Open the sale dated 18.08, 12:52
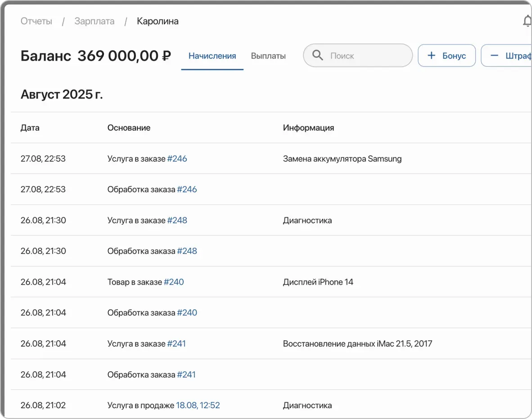The width and height of the screenshot is (532, 419). pos(198,405)
